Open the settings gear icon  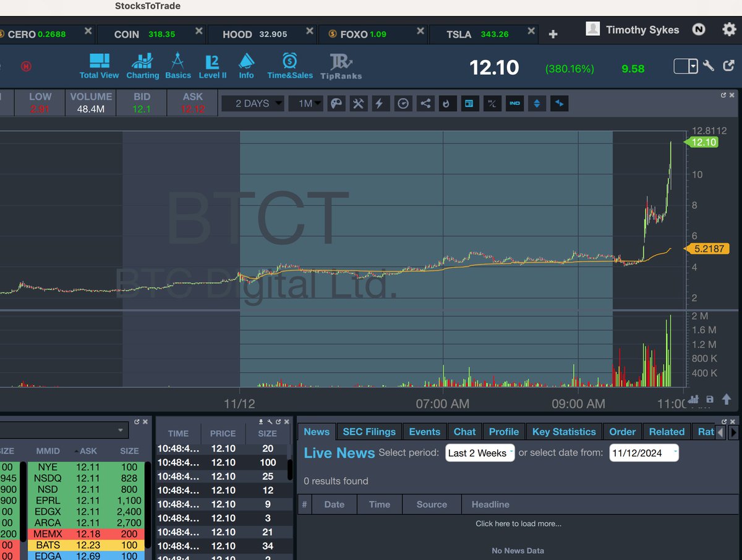tap(729, 29)
